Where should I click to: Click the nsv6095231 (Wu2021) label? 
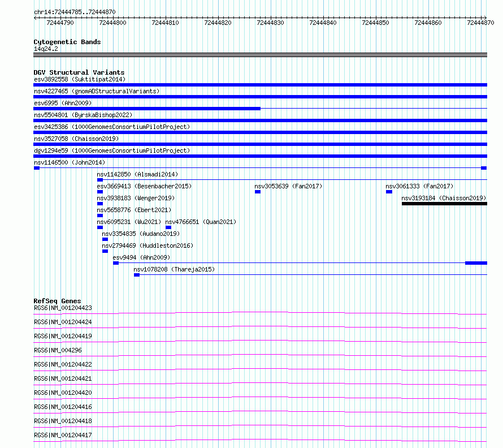pyautogui.click(x=129, y=222)
